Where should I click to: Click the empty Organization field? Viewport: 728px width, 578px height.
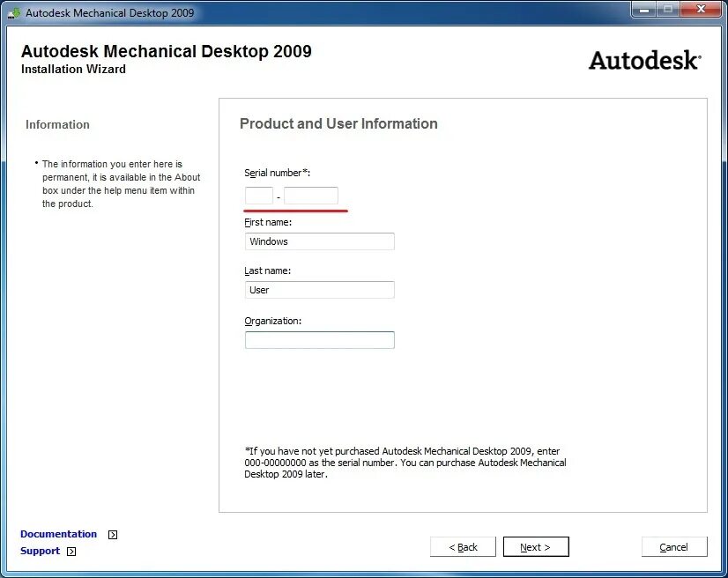[x=319, y=340]
